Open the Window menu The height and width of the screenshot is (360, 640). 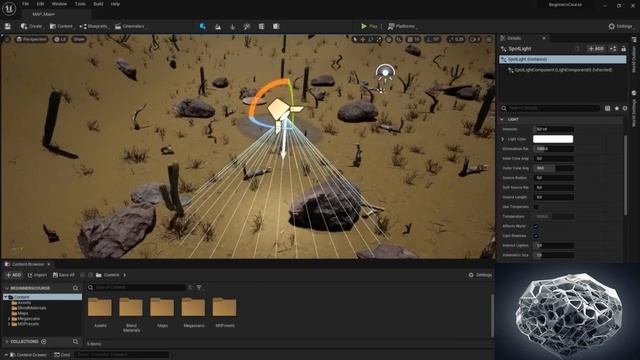click(x=60, y=4)
